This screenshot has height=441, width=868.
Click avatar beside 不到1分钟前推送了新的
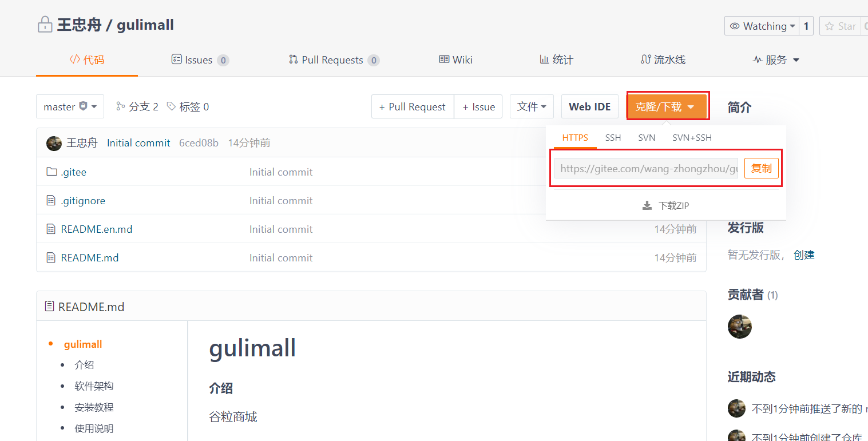736,408
